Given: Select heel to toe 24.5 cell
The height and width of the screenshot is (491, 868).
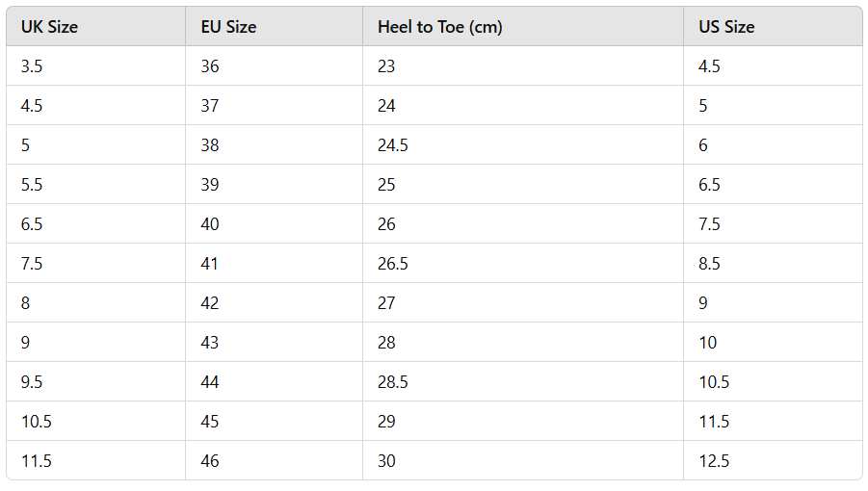Looking at the screenshot, I should pos(393,145).
